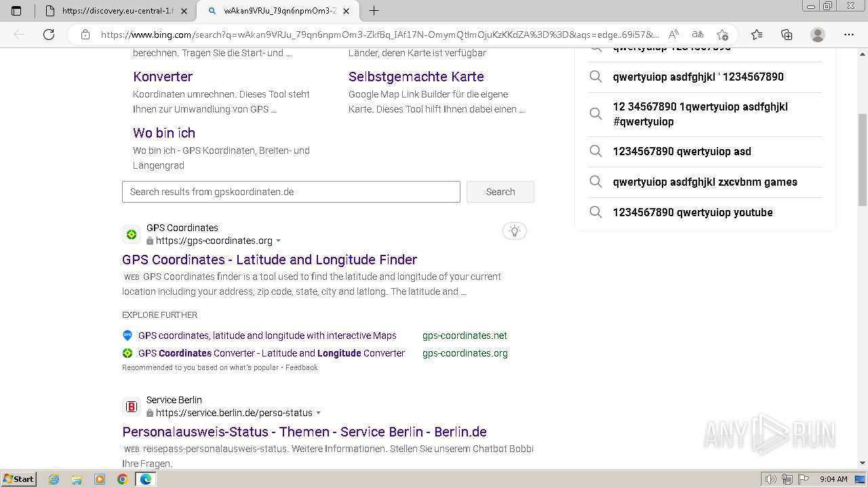This screenshot has height=488, width=868.
Task: Click the Bing URL address bar
Action: click(x=380, y=35)
